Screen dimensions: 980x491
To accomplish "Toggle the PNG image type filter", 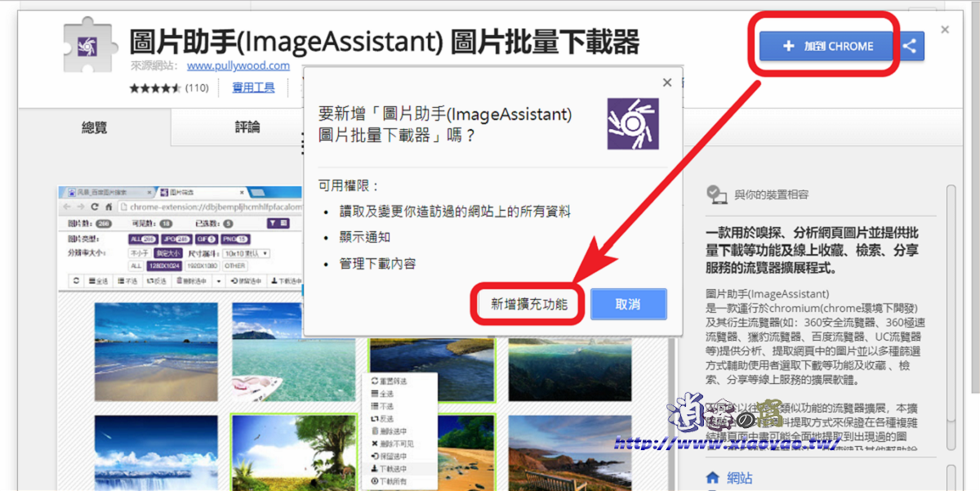I will (234, 239).
